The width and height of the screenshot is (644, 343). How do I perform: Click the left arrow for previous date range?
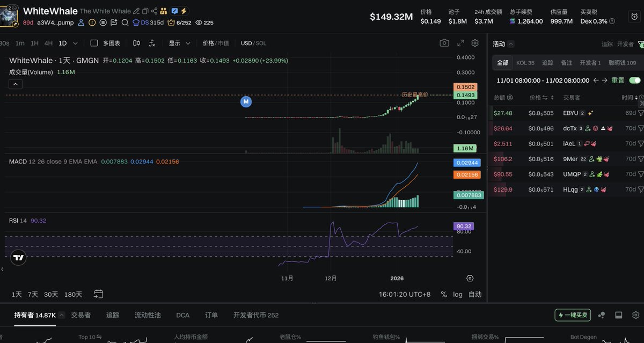(596, 80)
